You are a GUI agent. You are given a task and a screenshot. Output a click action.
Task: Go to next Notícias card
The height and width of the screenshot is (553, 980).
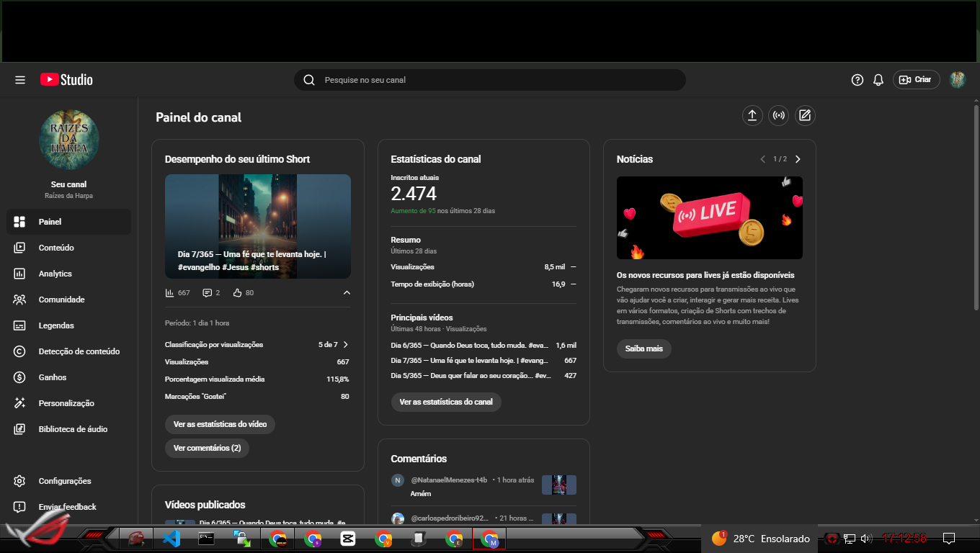point(798,159)
